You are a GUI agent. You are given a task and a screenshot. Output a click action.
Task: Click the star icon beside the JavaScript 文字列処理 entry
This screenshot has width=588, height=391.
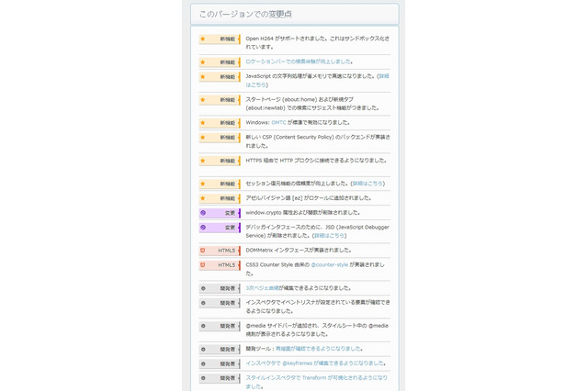pos(202,76)
